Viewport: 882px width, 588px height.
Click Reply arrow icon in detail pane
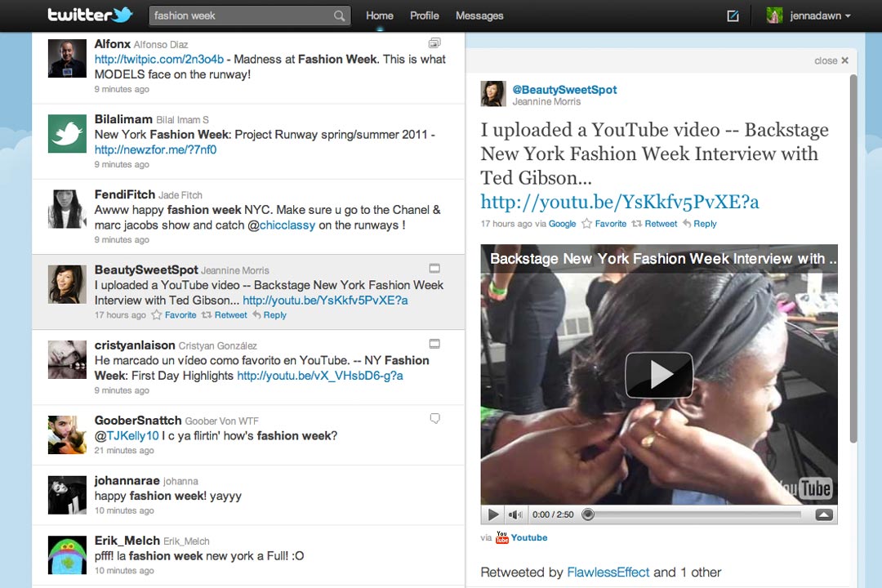687,224
